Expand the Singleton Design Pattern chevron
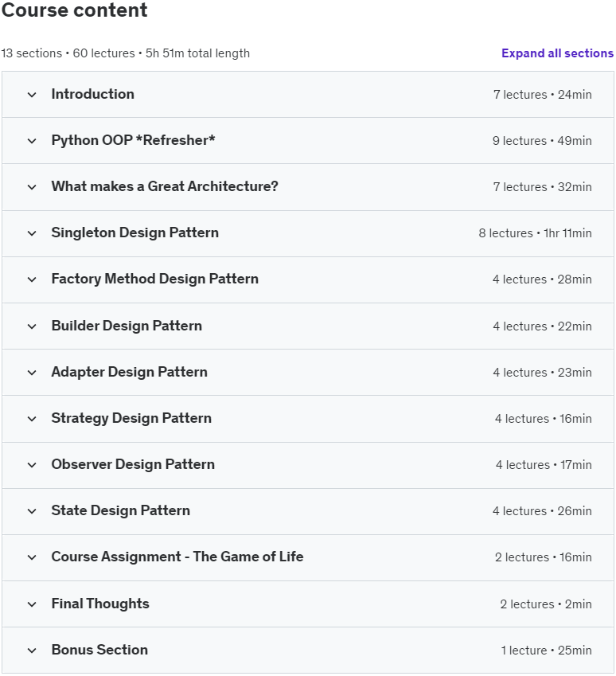Image resolution: width=616 pixels, height=676 pixels. coord(32,233)
